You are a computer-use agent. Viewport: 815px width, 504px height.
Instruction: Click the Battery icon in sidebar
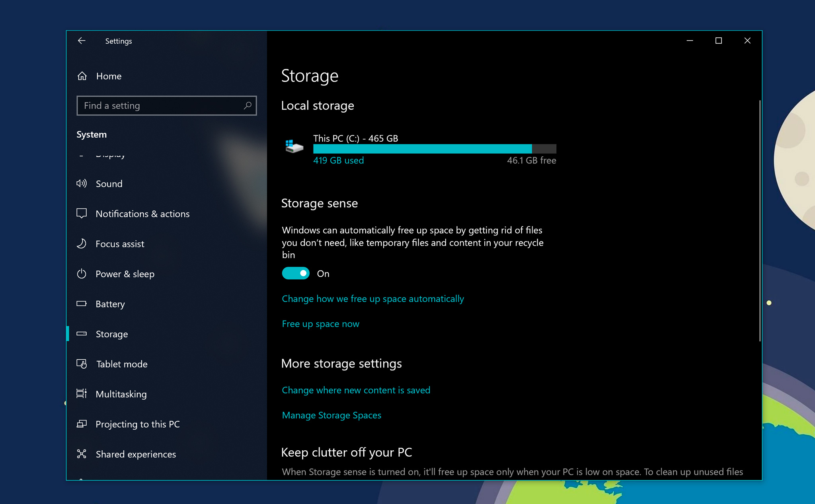pos(82,304)
